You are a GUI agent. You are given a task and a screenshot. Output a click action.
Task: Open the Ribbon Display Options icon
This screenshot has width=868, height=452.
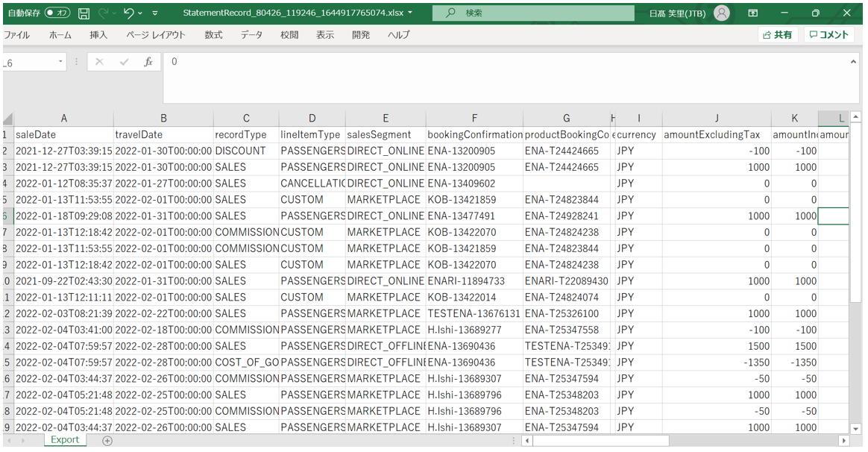(753, 13)
